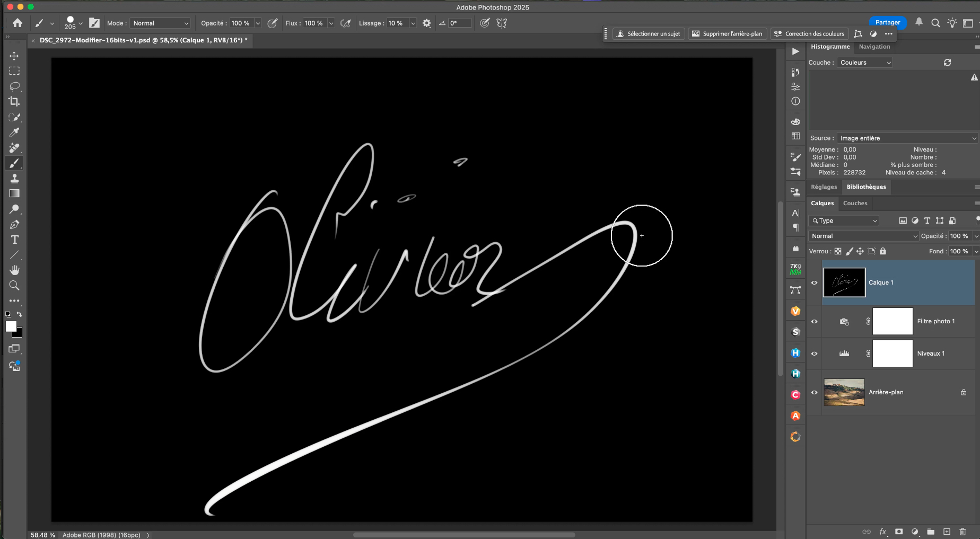Screen dimensions: 980x539
Task: Open the Couche Couleurs dropdown
Action: pyautogui.click(x=865, y=63)
